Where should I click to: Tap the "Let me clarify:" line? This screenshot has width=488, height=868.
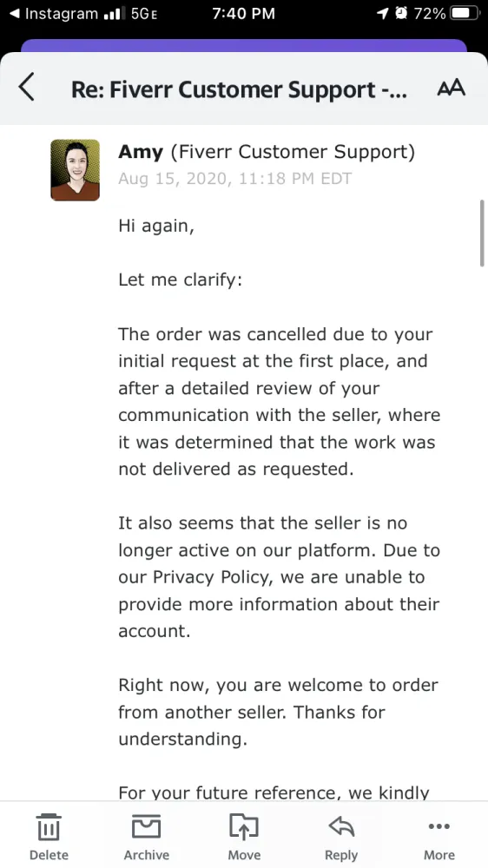click(x=180, y=280)
